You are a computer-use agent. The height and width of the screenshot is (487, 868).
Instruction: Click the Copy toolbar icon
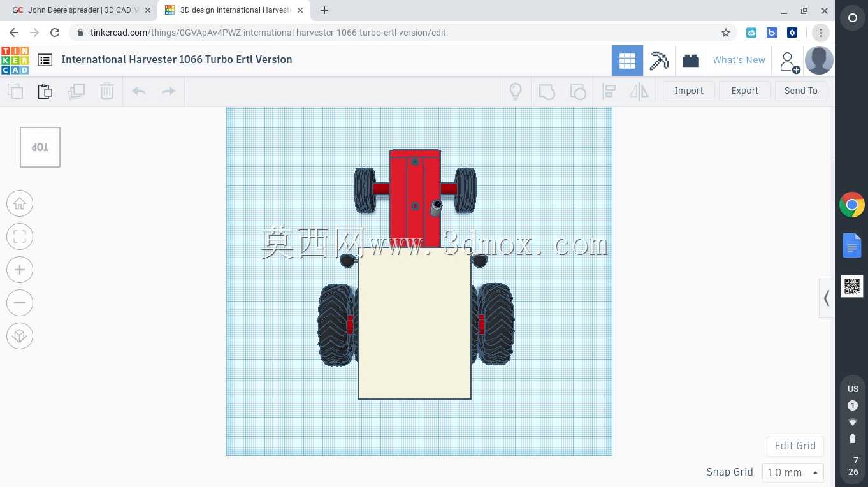(x=15, y=91)
